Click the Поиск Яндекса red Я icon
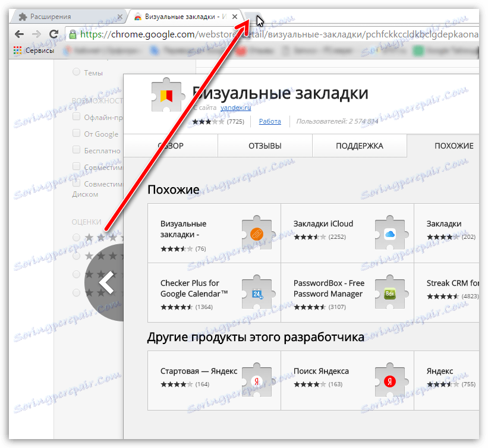The image size is (488, 448). point(390,381)
